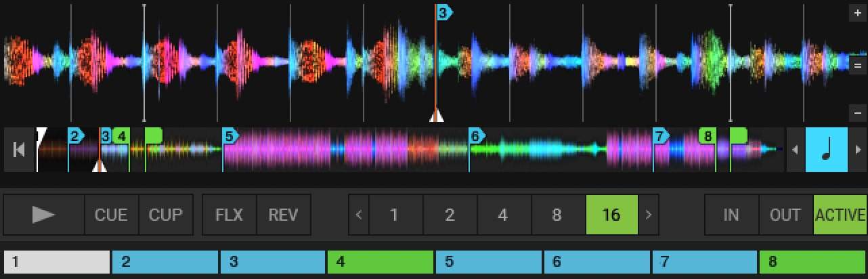Show smaller loop sizes with left chevron
868x279 pixels.
(x=359, y=215)
